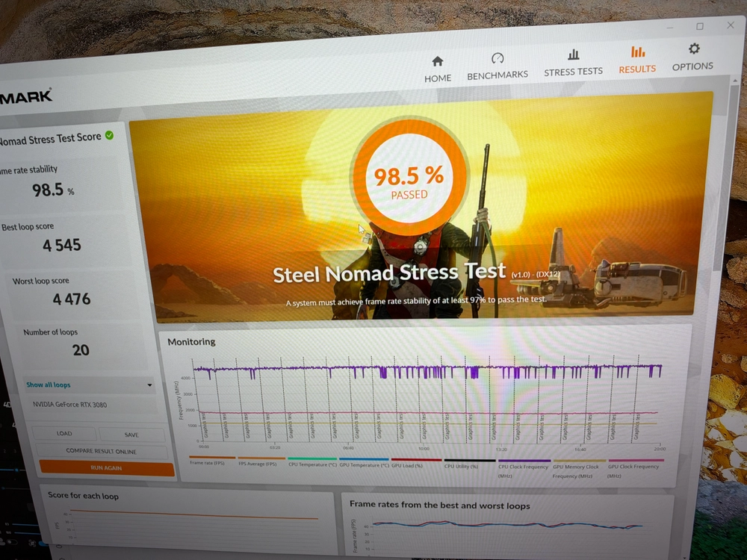This screenshot has height=560, width=747.
Task: Click COMPARE RESULT ONLINE
Action: pyautogui.click(x=101, y=451)
